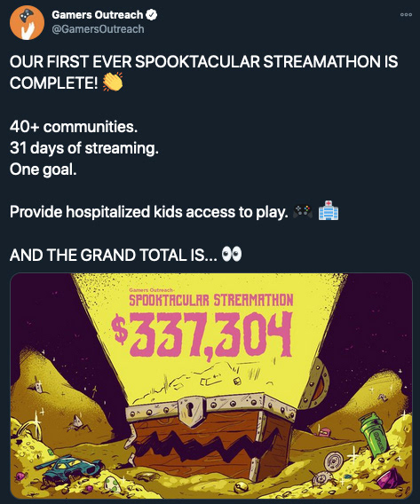
Task: Open the Spooktacular Streamathon image
Action: [211, 386]
